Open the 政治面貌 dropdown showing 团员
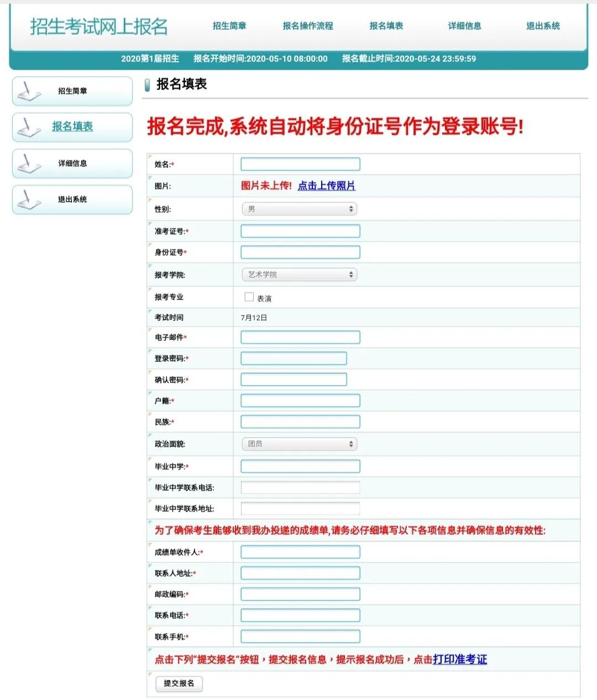The height and width of the screenshot is (700, 597). click(x=299, y=444)
